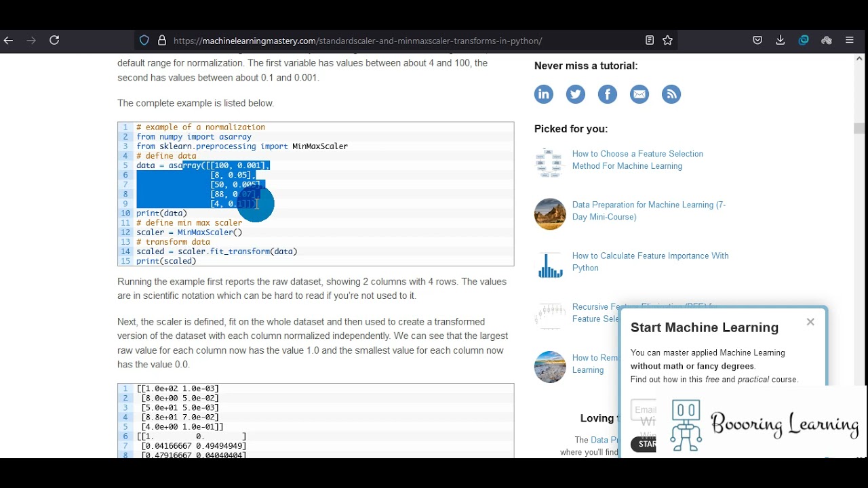The image size is (868, 488).
Task: Click 'from numpy import asarray' line
Action: tap(194, 136)
